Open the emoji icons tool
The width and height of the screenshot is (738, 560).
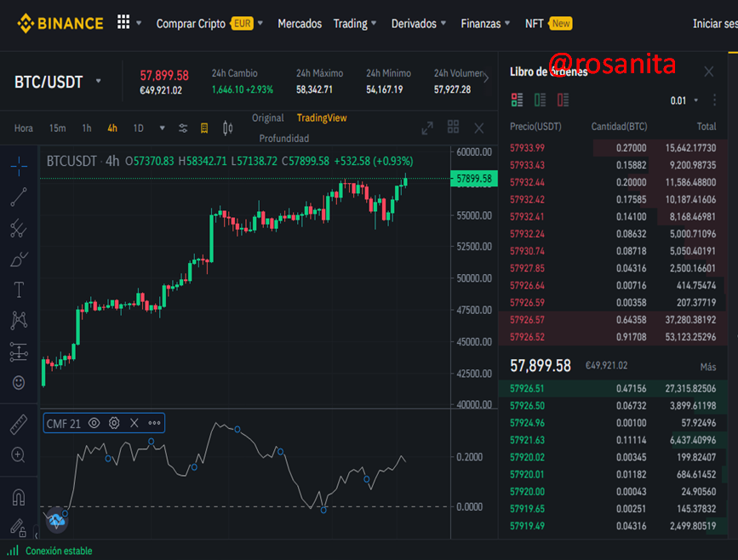point(19,383)
